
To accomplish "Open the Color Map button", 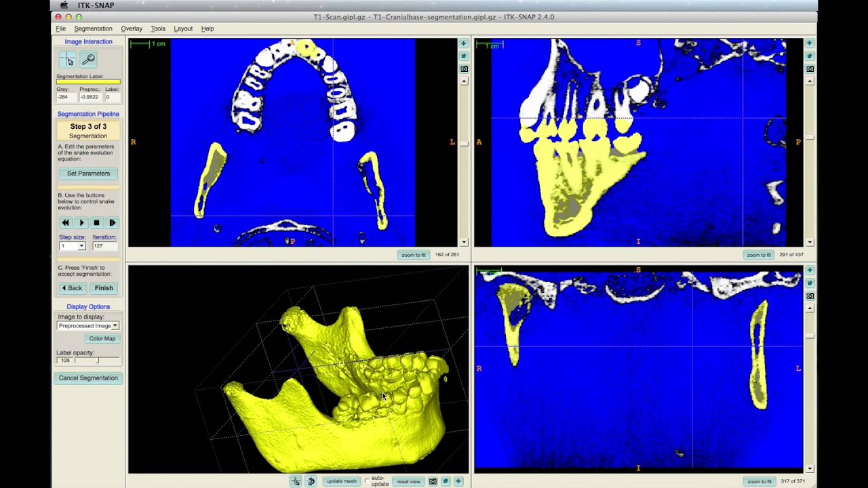I will tap(102, 338).
